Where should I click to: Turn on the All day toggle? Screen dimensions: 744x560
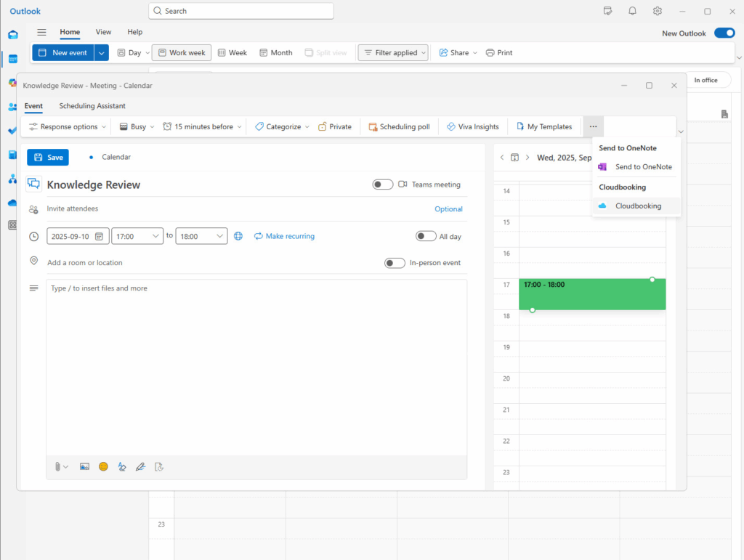426,236
